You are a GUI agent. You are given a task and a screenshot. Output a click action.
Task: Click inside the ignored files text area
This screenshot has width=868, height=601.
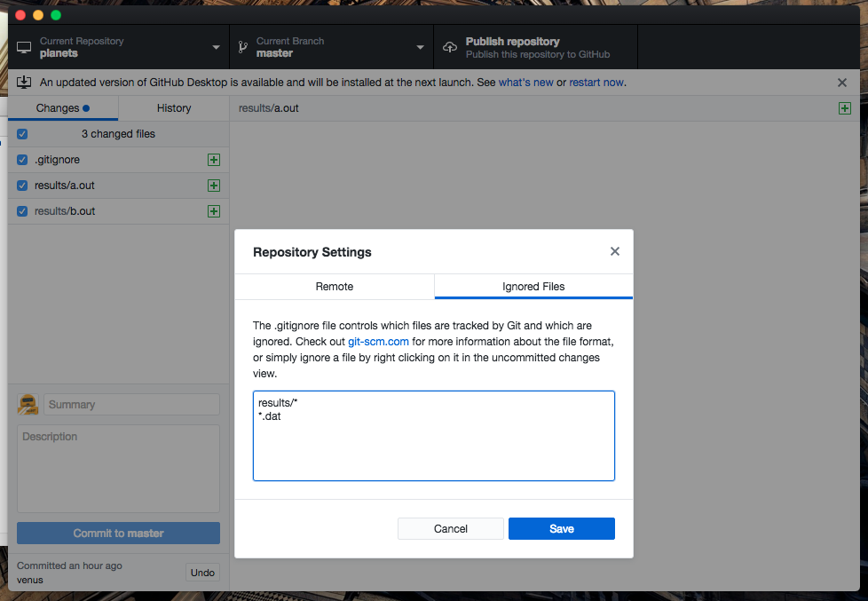coord(434,435)
